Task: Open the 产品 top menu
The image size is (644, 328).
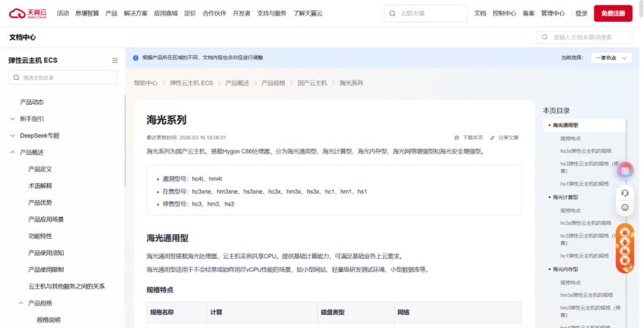Action: [111, 13]
